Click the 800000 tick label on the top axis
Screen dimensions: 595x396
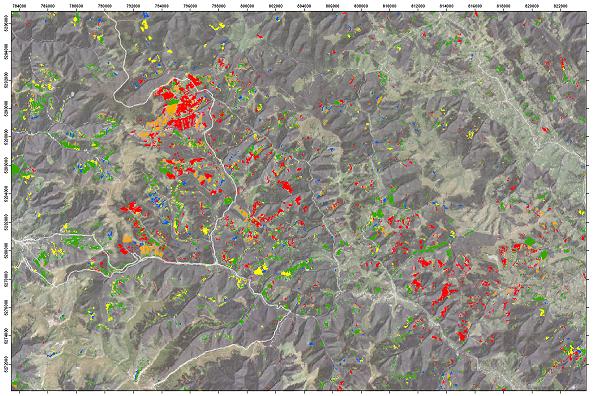(247, 5)
